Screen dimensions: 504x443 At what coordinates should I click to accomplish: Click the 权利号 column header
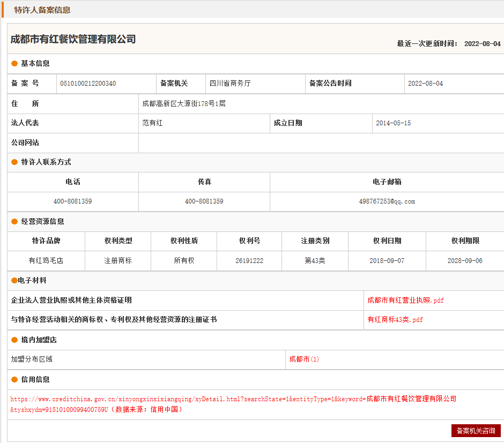[x=249, y=241]
